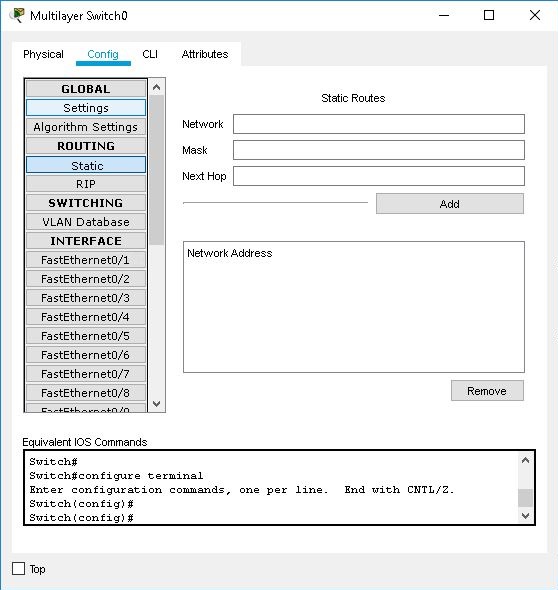
Task: Select interface FastEthernet0/2
Action: click(x=86, y=279)
